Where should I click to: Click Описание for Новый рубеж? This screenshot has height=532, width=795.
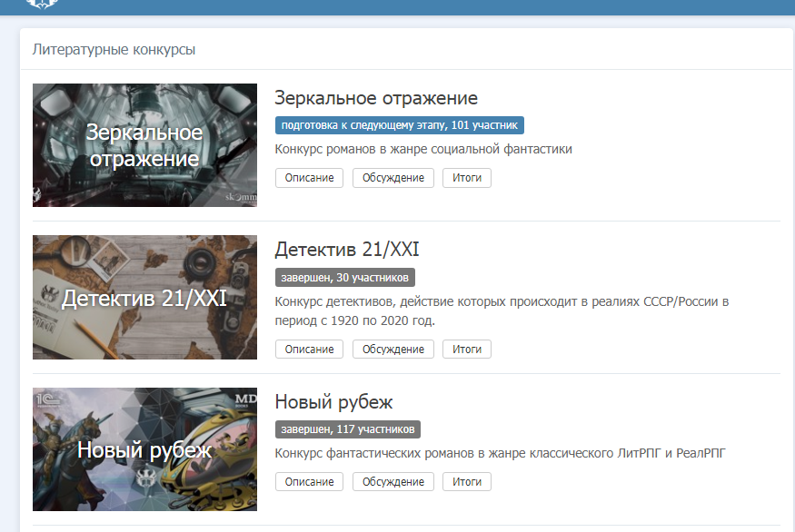(309, 482)
